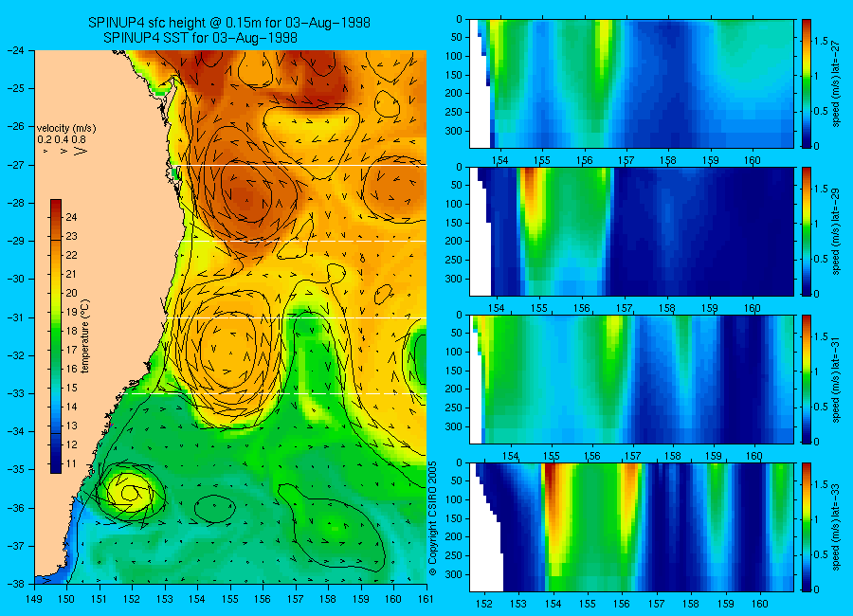Click the largest arrow in the velocity legend
Image resolution: width=853 pixels, height=616 pixels.
(x=81, y=151)
